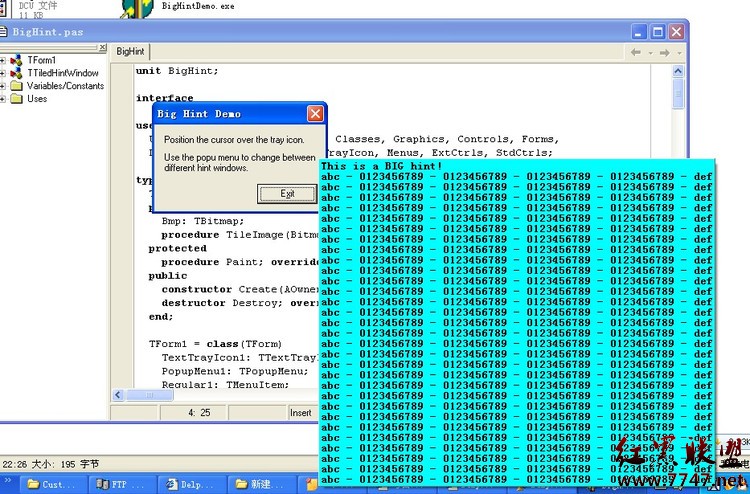This screenshot has width=750, height=494.
Task: Expand the TTiledHintWindow tree node
Action: click(2, 73)
